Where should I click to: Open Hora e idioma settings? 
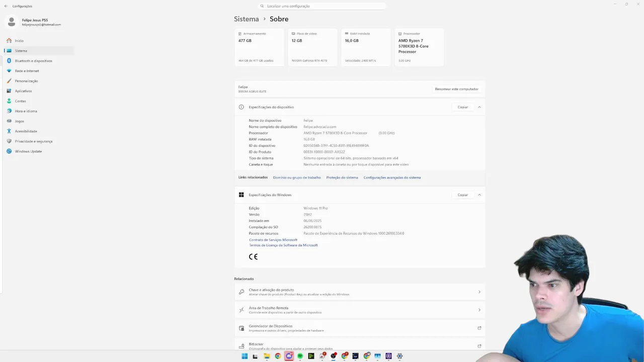tap(39, 111)
